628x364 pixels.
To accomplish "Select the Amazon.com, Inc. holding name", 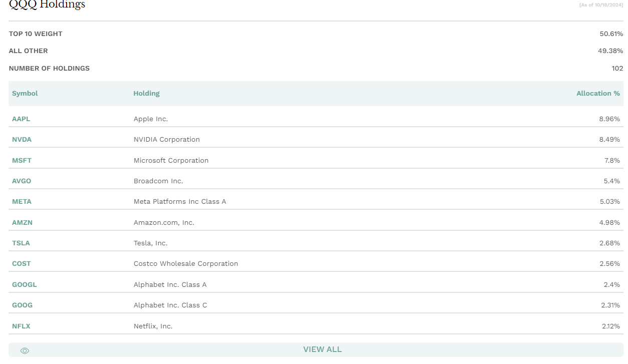I will (164, 223).
